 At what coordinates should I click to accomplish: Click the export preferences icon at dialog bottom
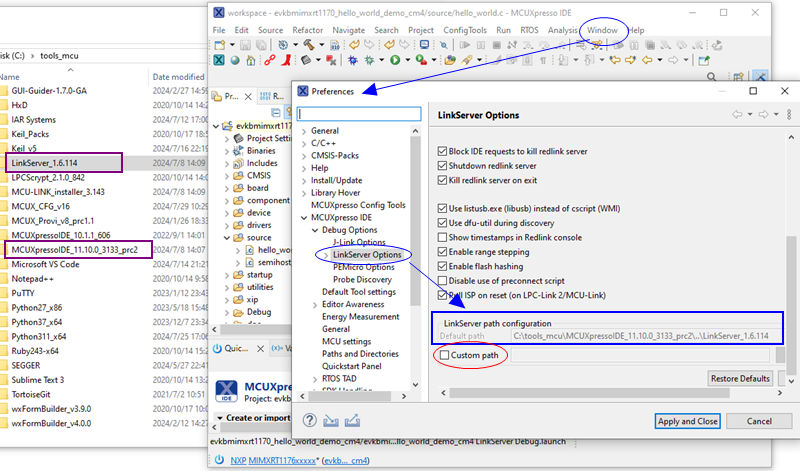352,420
